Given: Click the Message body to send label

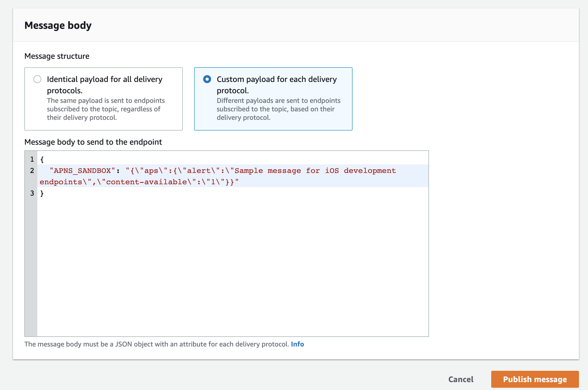Looking at the screenshot, I should (93, 142).
